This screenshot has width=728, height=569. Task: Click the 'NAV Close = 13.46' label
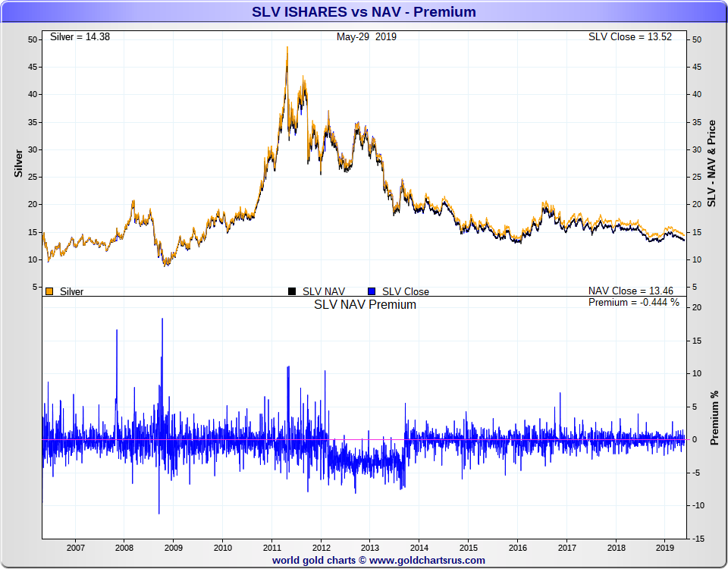[630, 291]
